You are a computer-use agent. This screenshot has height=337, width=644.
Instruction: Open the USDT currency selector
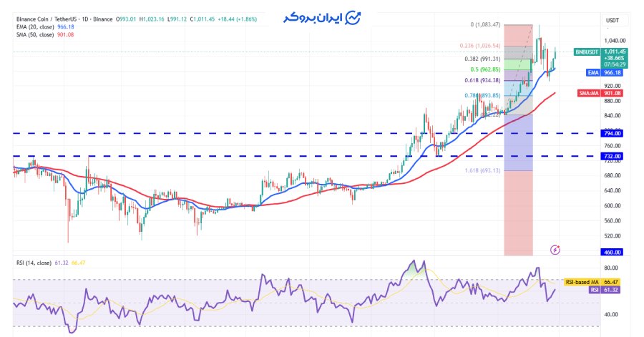612,19
